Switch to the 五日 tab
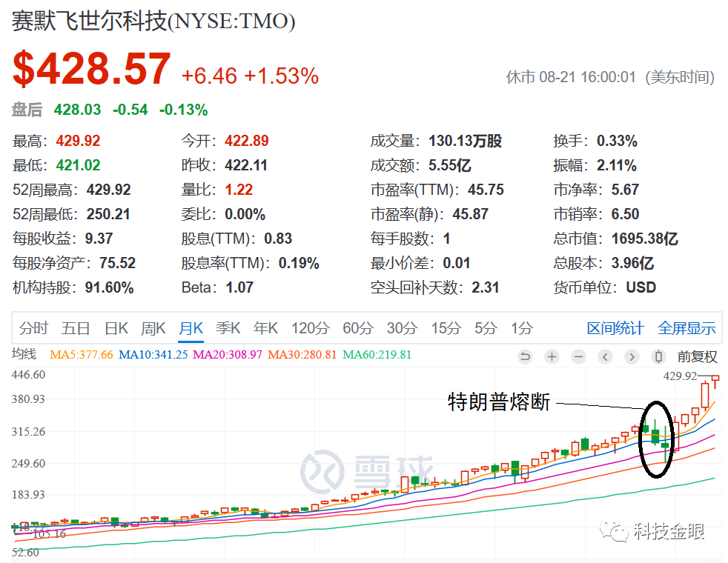The width and height of the screenshot is (728, 563). pos(75,328)
